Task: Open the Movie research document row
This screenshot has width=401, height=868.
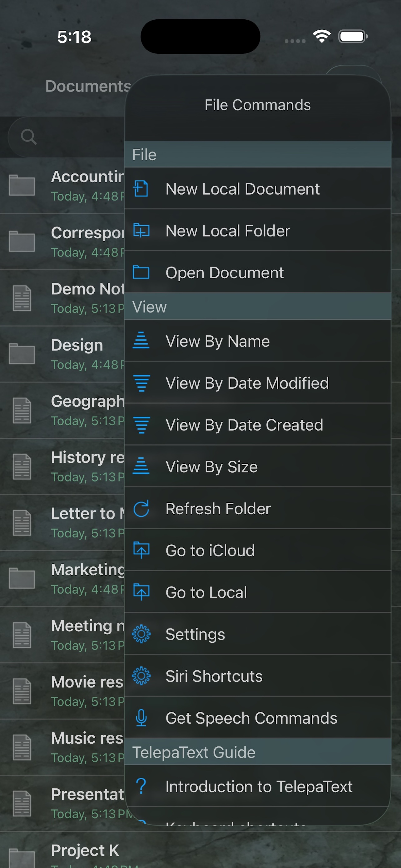Action: coord(62,691)
